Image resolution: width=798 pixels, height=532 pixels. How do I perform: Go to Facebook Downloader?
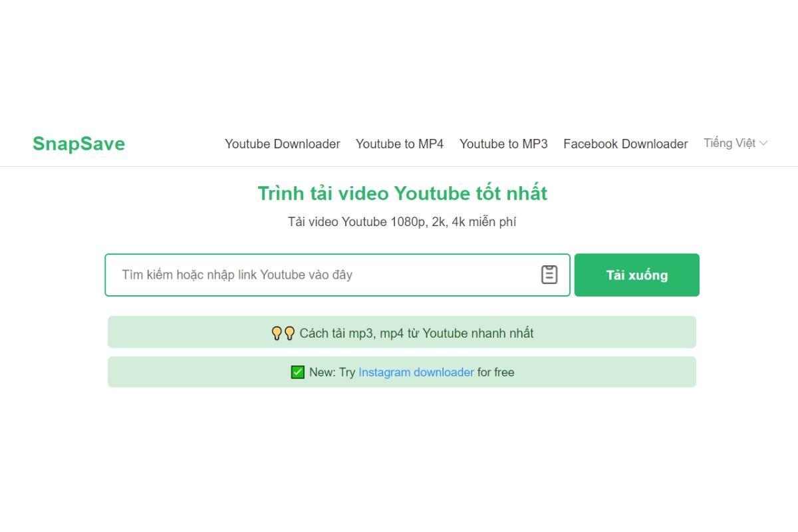click(625, 144)
